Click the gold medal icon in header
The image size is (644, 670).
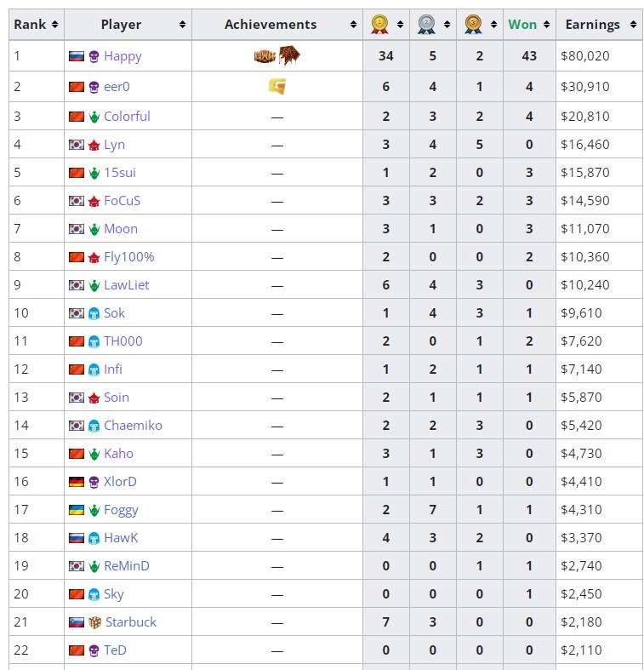tap(380, 25)
